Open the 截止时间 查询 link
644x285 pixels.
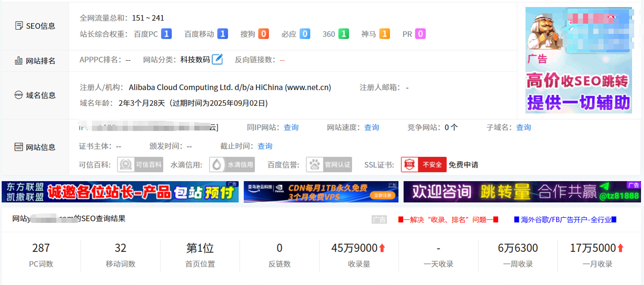coord(265,146)
